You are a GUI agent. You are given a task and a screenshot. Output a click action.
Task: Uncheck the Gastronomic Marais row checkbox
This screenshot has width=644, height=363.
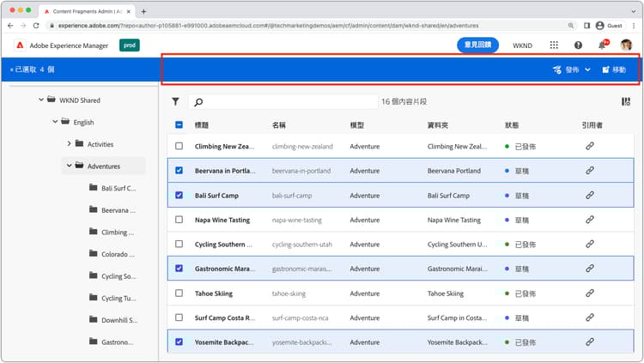(x=179, y=268)
